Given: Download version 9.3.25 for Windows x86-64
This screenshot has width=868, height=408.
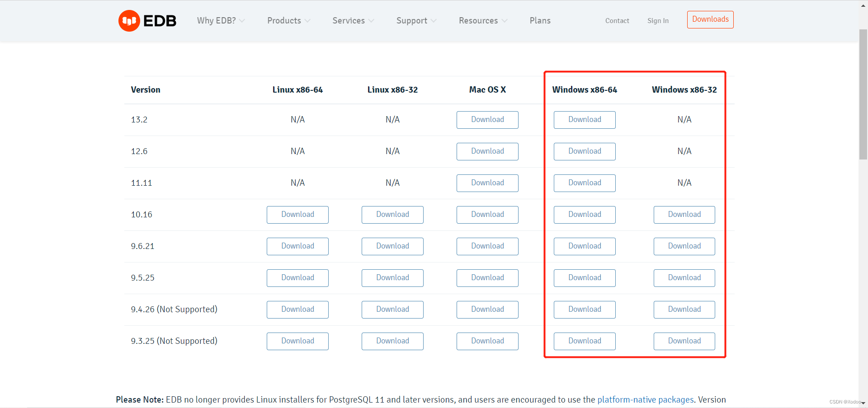Looking at the screenshot, I should point(585,341).
